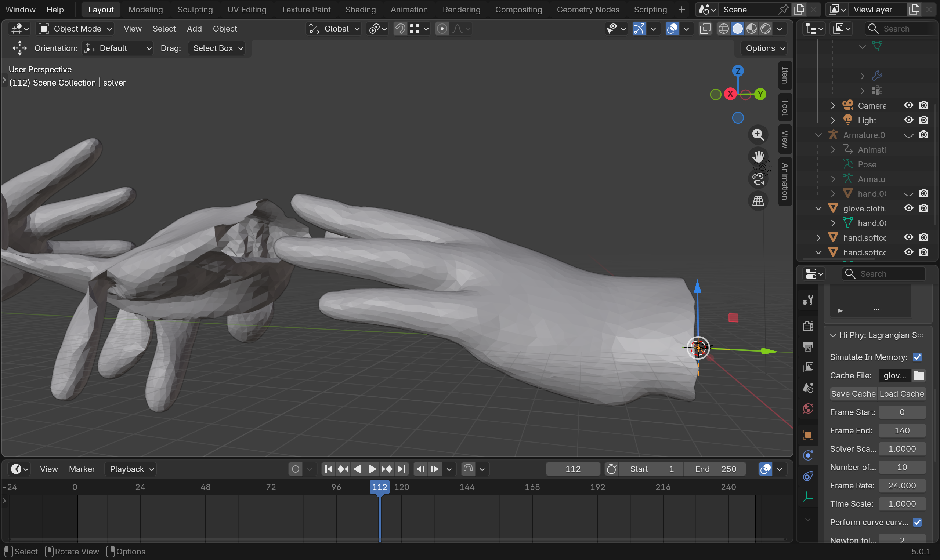940x560 pixels.
Task: Hide the Camera object with eye icon
Action: pyautogui.click(x=908, y=105)
